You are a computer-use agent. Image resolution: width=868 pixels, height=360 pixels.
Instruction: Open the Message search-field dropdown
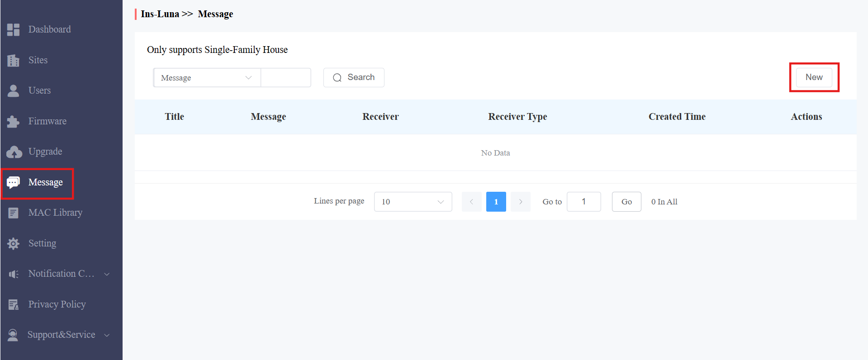(x=207, y=78)
